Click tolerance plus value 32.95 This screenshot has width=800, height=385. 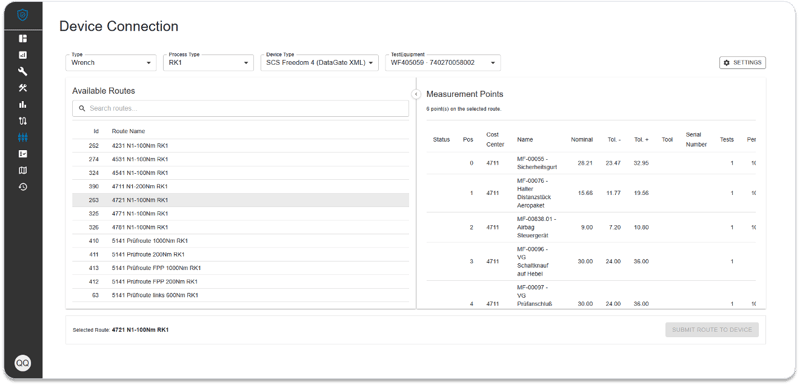[x=641, y=163]
